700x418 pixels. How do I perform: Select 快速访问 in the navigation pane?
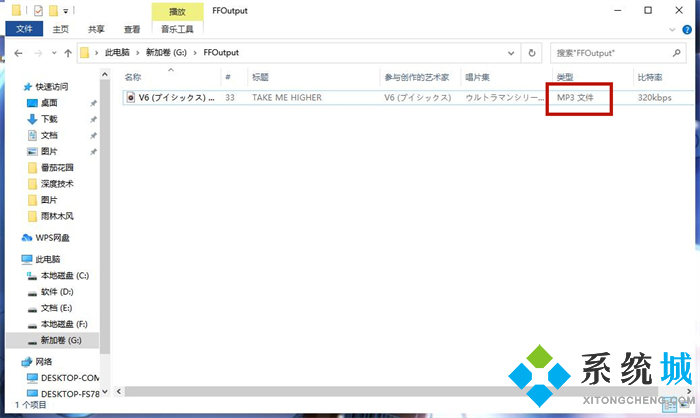[52, 87]
